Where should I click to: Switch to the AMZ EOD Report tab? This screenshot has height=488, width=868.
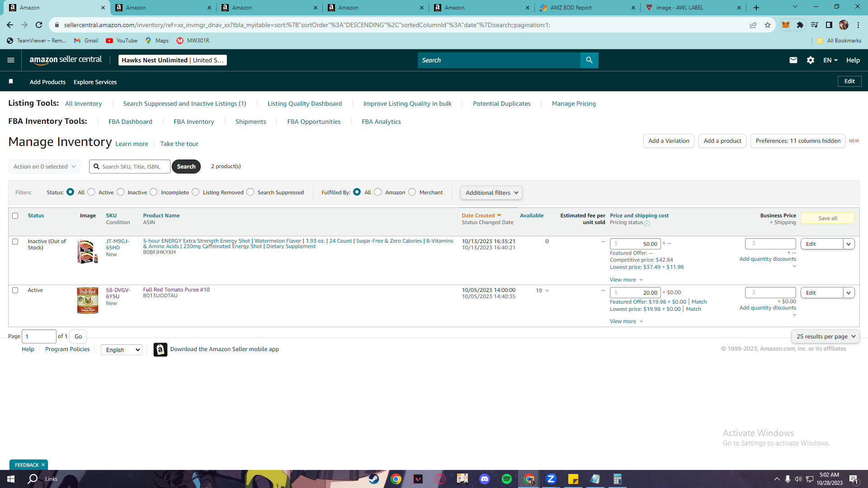pyautogui.click(x=588, y=8)
